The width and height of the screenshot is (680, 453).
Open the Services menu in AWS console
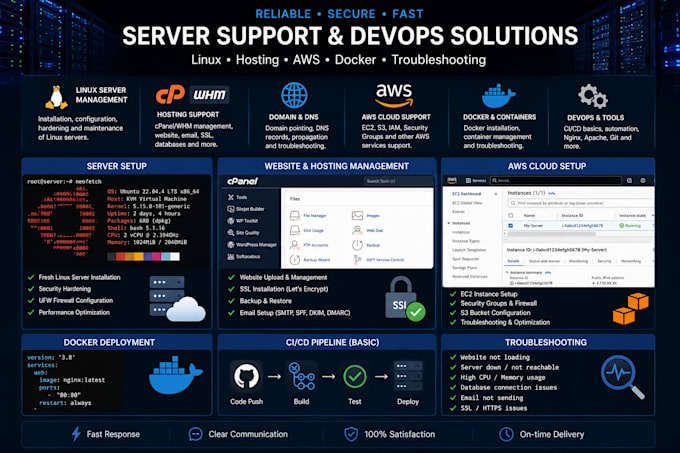point(476,180)
